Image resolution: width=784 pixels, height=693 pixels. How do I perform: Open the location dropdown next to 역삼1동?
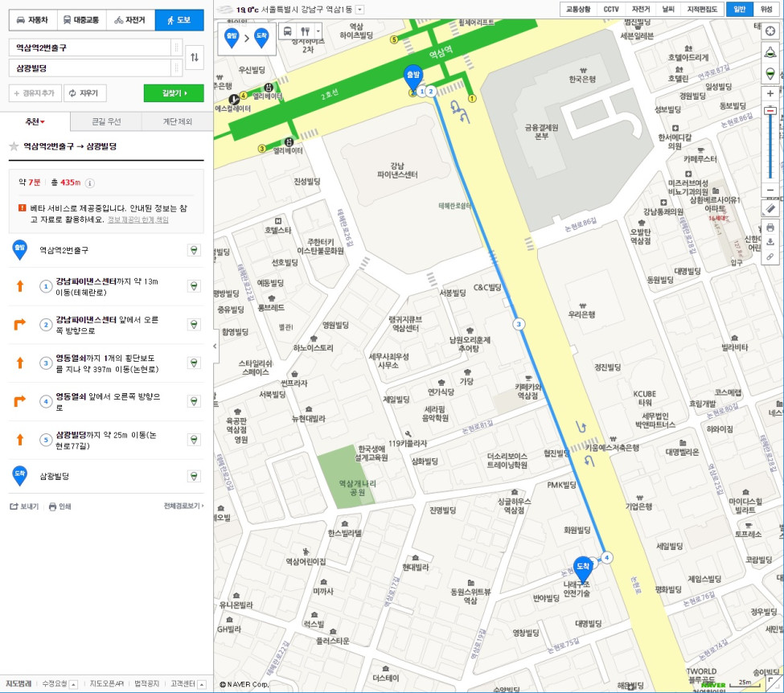tap(359, 10)
